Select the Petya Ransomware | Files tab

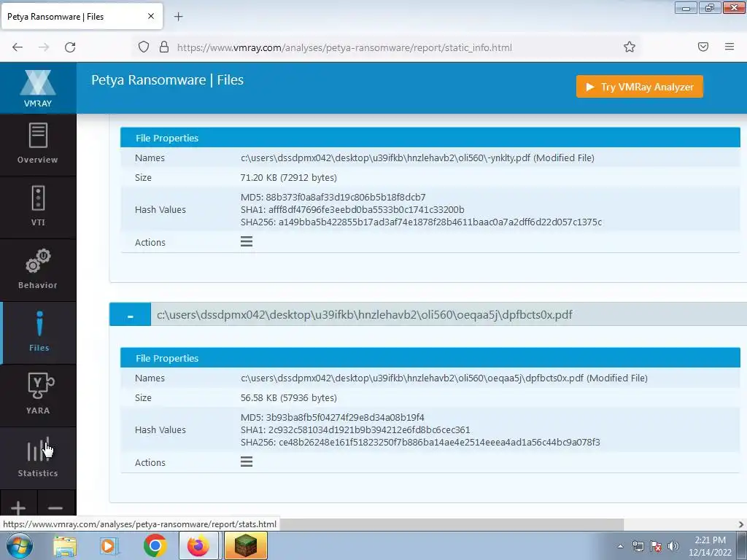pyautogui.click(x=82, y=16)
